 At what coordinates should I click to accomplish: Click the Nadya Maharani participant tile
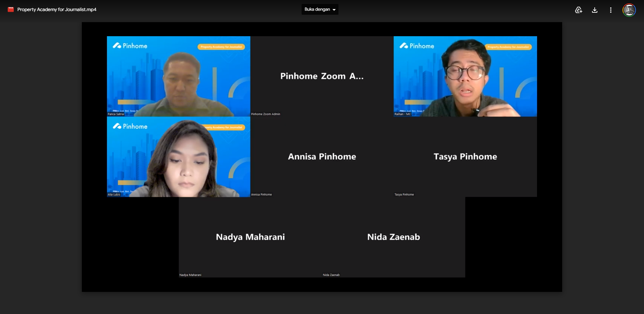[x=250, y=237]
